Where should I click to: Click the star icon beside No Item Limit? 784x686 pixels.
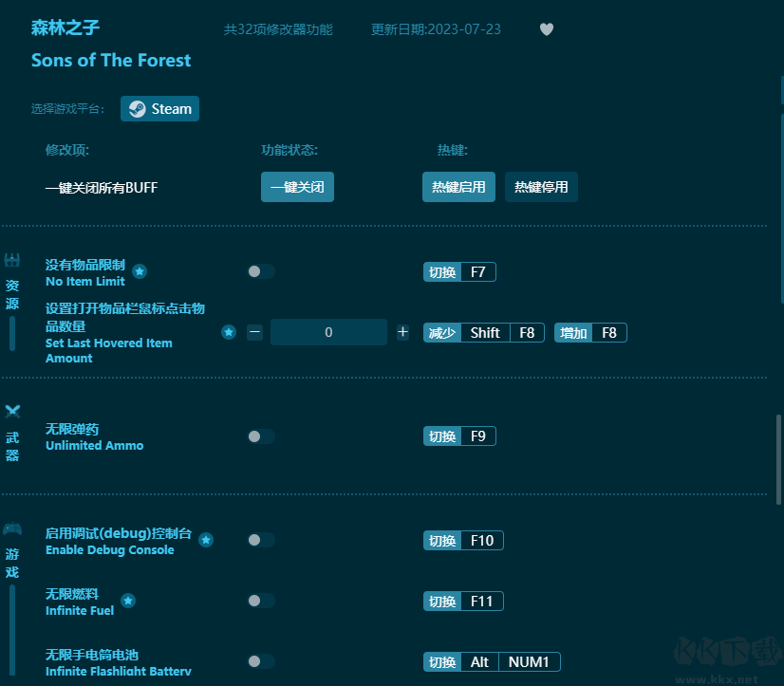click(x=140, y=271)
